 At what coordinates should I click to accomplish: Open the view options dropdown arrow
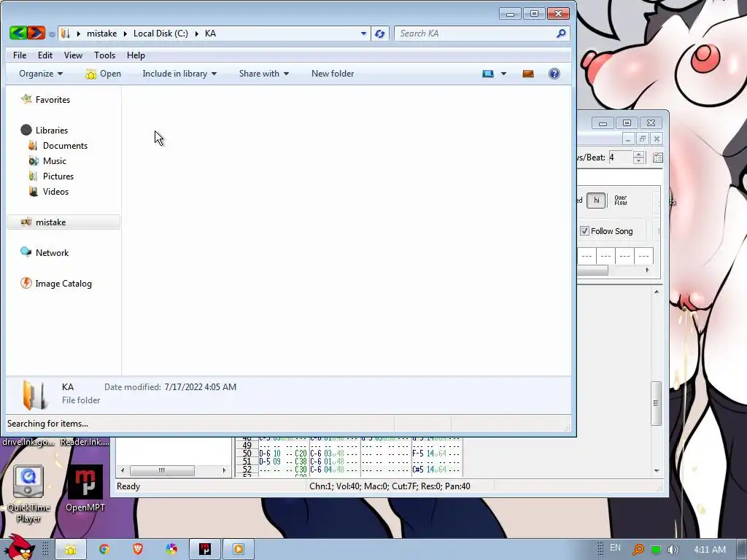(503, 74)
